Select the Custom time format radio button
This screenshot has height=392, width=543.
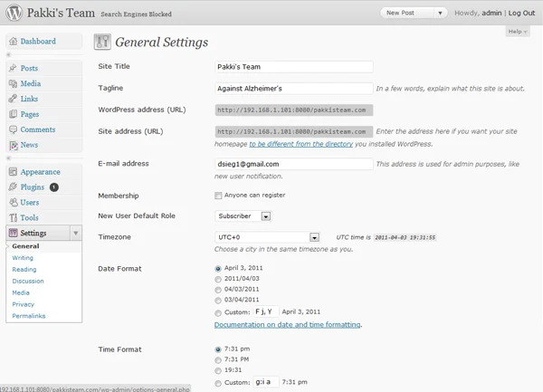pyautogui.click(x=218, y=383)
